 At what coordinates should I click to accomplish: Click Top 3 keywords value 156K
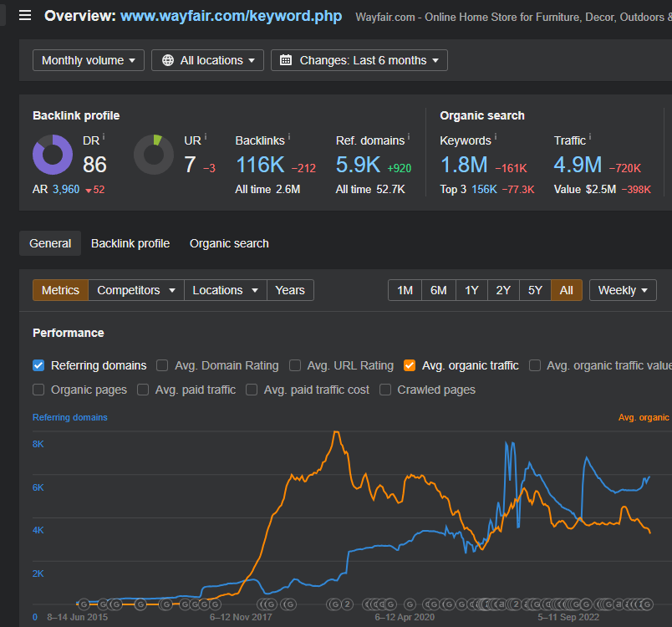484,190
